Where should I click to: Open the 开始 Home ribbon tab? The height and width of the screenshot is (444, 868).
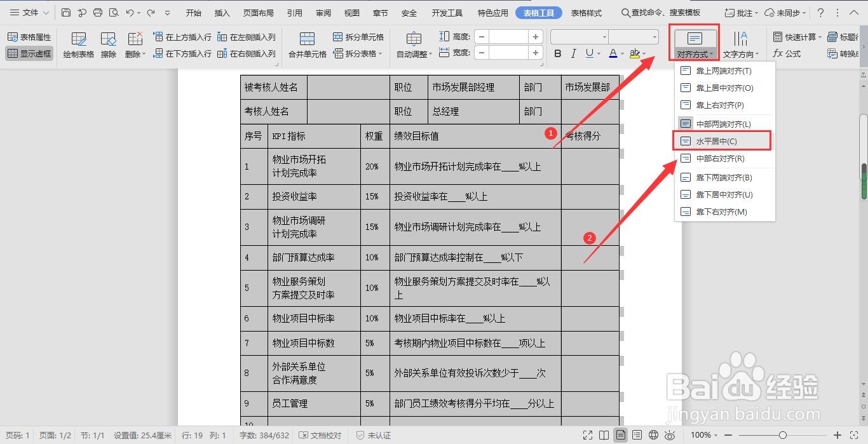tap(194, 13)
